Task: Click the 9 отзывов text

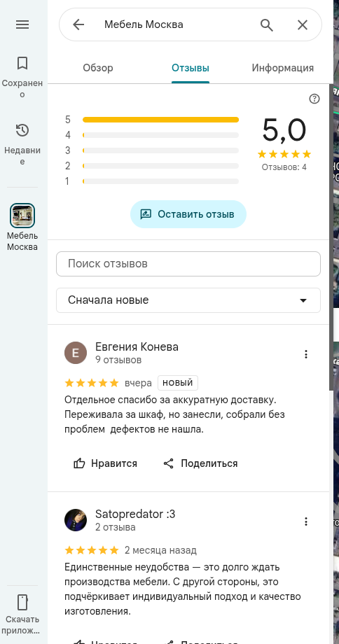Action: tap(118, 360)
